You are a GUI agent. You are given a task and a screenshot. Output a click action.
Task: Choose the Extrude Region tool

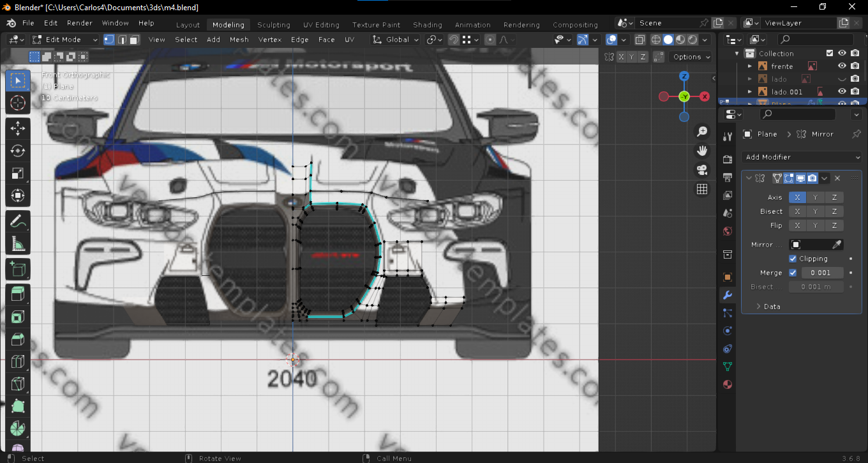pos(18,293)
